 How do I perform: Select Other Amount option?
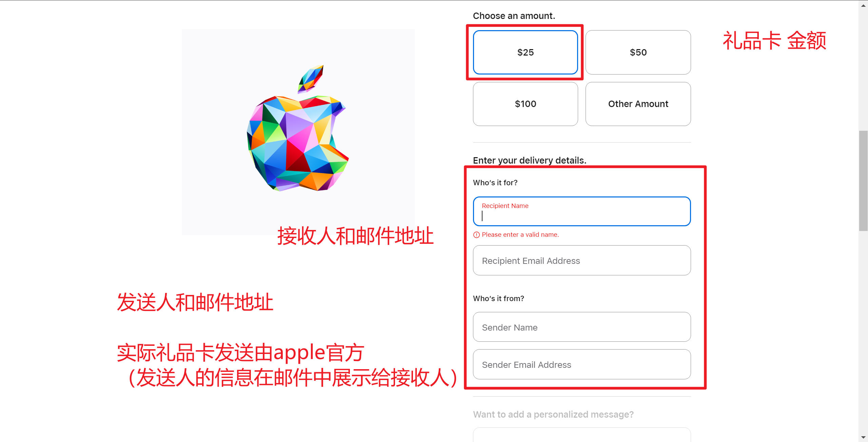click(x=638, y=104)
